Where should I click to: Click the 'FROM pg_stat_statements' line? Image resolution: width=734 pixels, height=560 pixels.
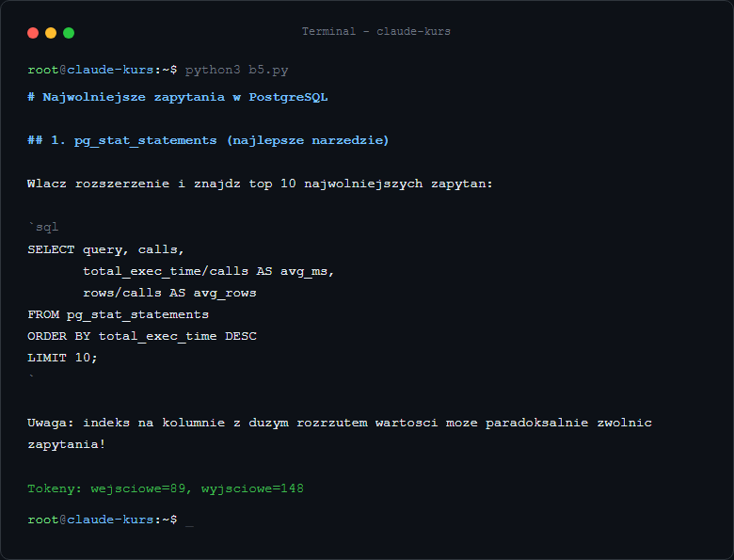[118, 314]
